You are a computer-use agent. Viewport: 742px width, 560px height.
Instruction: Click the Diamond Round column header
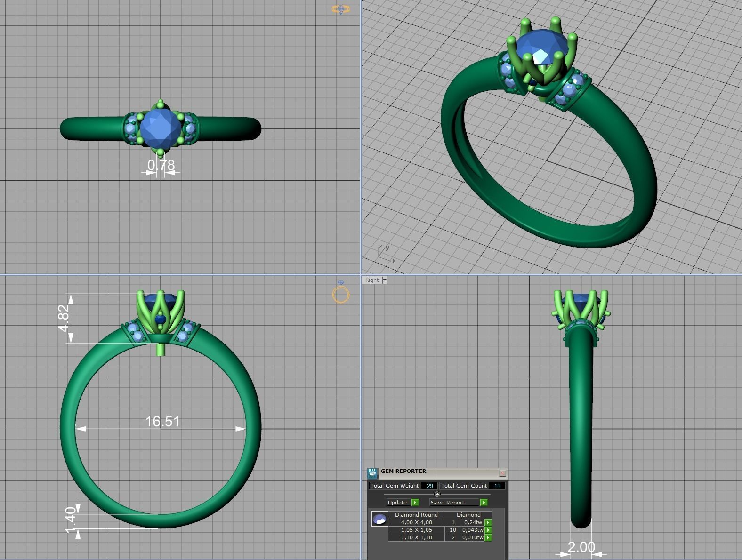tap(416, 515)
